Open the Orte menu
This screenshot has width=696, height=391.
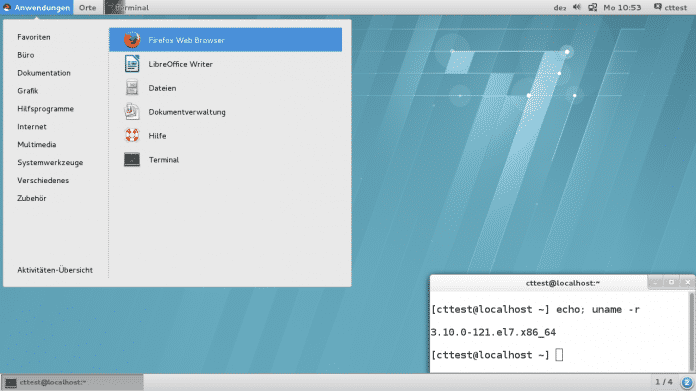point(87,8)
